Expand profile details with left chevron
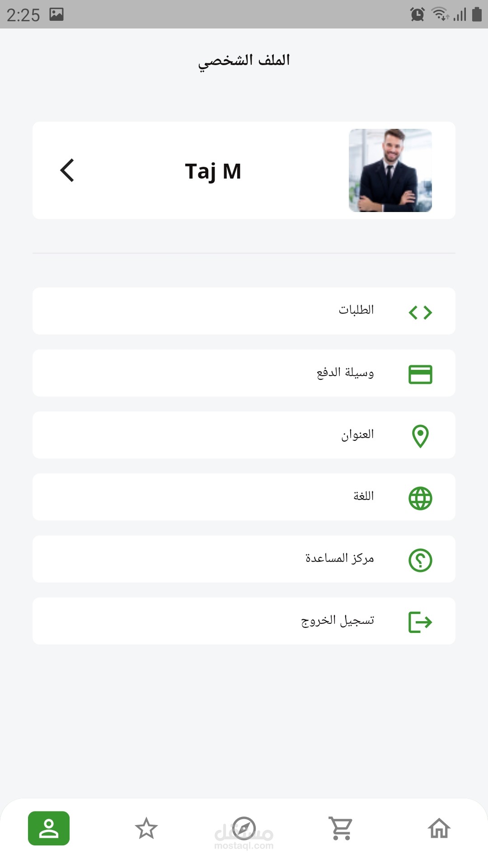The width and height of the screenshot is (488, 868). pos(67,170)
